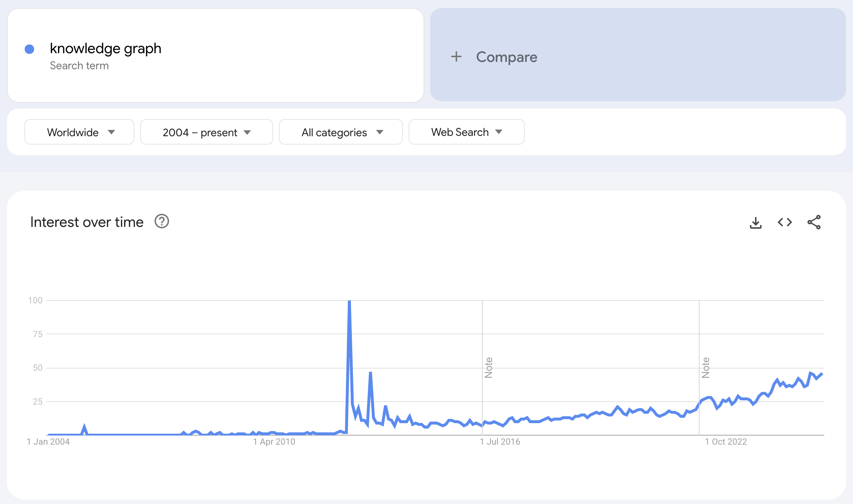Click the share chart icon
Image resolution: width=853 pixels, height=504 pixels.
pyautogui.click(x=814, y=222)
